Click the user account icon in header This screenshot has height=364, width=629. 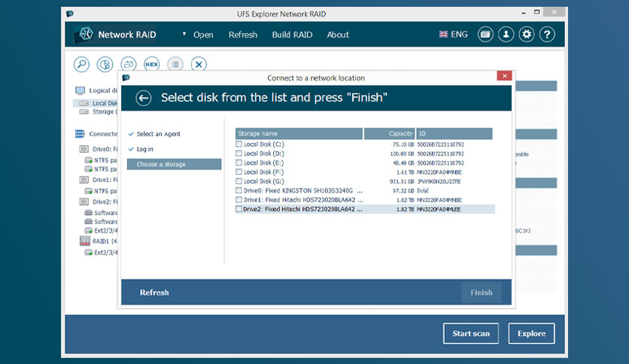[506, 35]
